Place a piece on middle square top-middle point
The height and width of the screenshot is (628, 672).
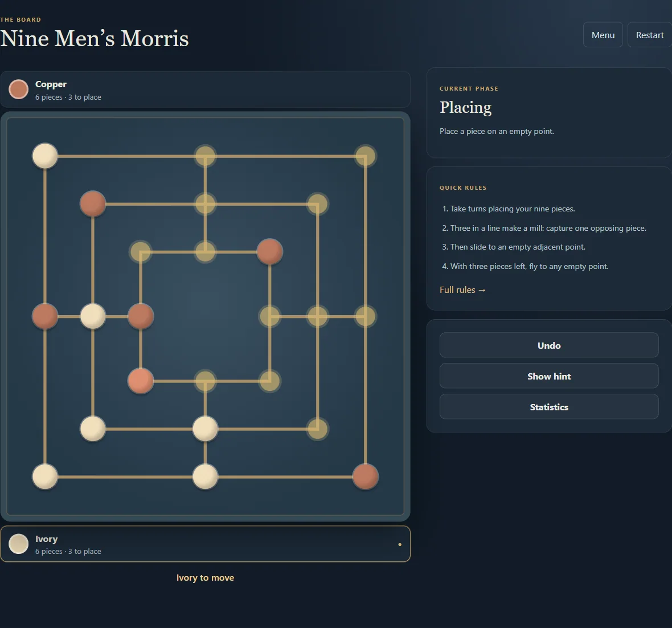click(x=205, y=204)
